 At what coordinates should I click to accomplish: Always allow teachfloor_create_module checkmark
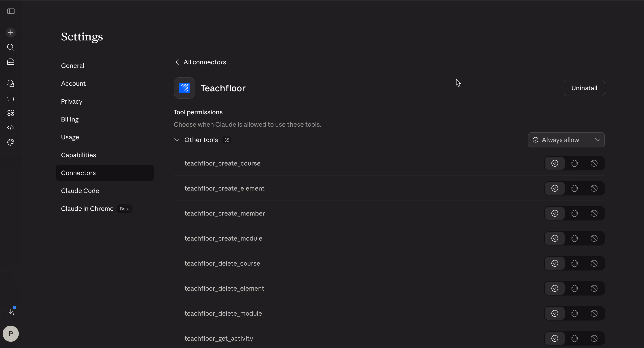(555, 238)
